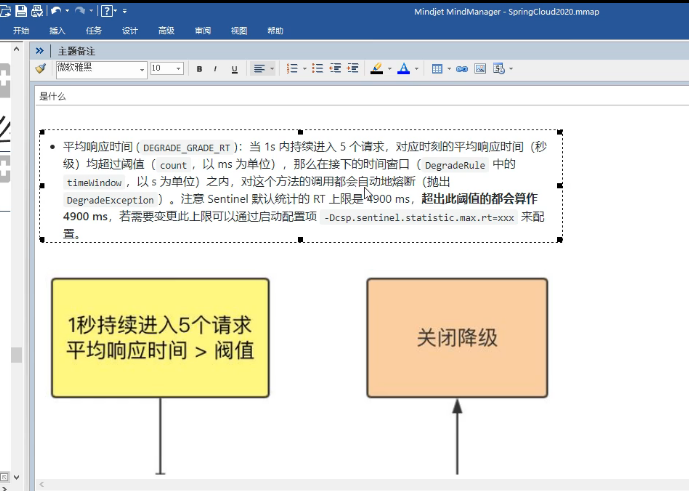689x491 pixels.
Task: Open the Undo history dropdown arrow
Action: (67, 11)
